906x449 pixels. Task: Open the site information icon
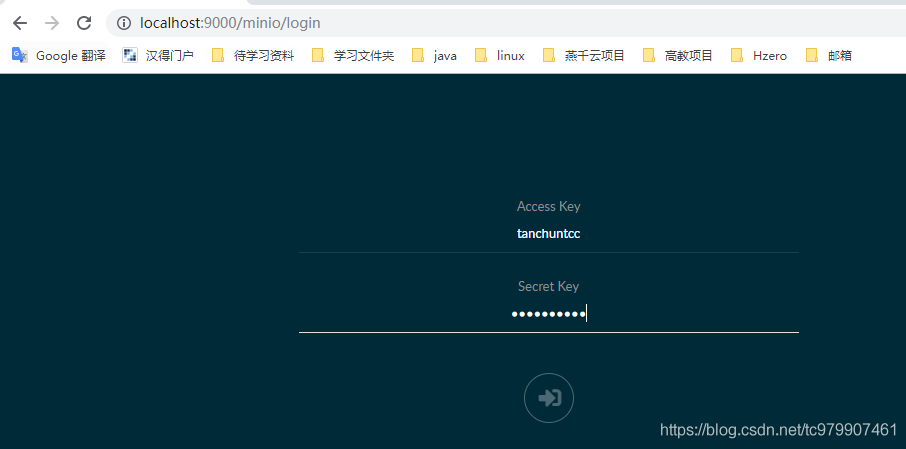tap(124, 23)
